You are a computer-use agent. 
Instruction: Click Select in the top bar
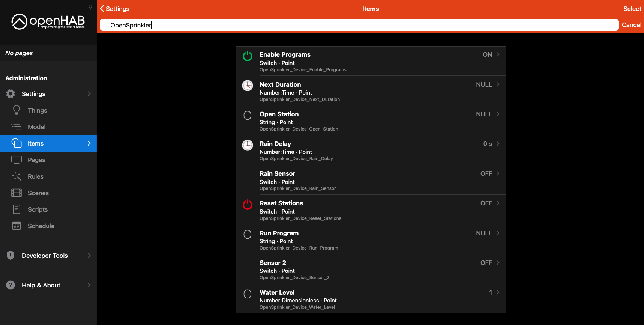point(632,9)
